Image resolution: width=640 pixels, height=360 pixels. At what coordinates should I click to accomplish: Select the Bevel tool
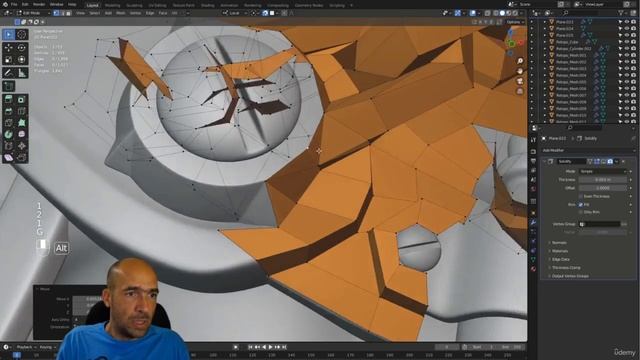[x=9, y=111]
